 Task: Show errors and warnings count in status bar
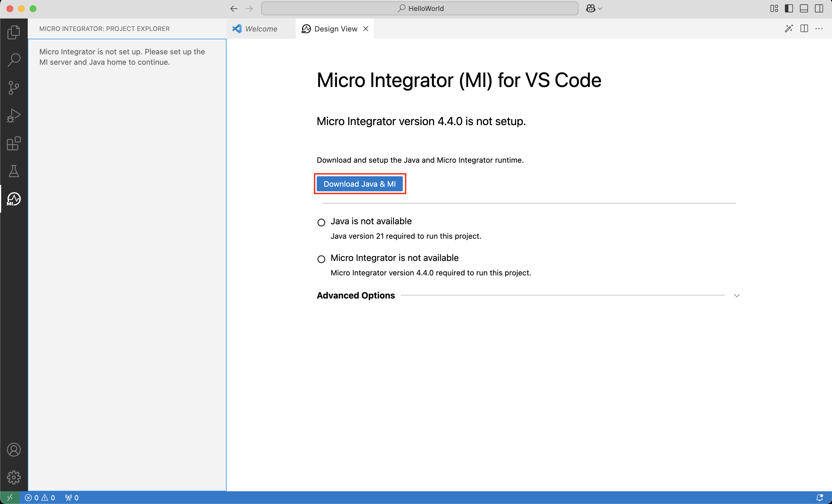coord(40,498)
